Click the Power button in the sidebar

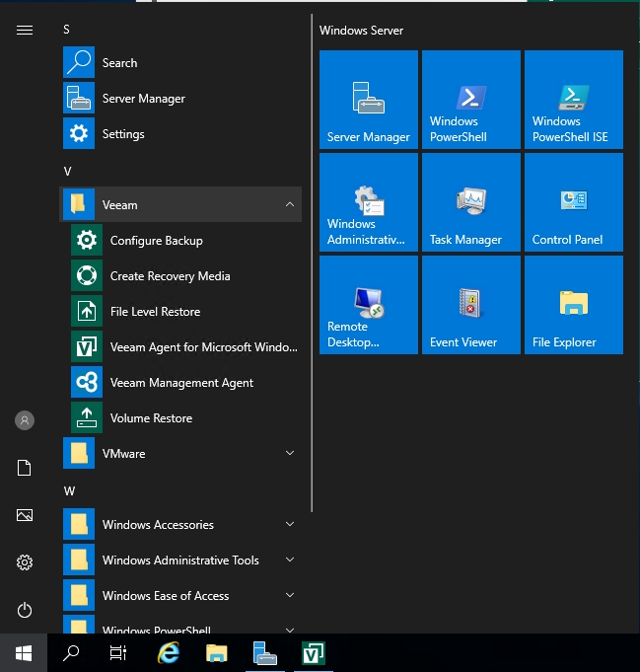[x=25, y=610]
